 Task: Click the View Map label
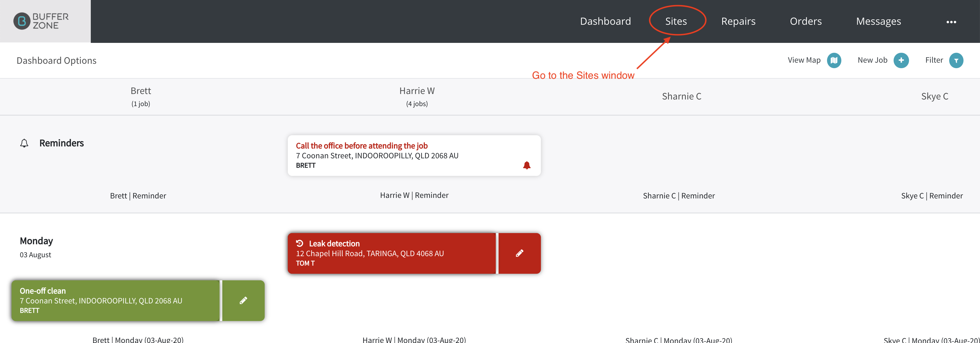(804, 60)
